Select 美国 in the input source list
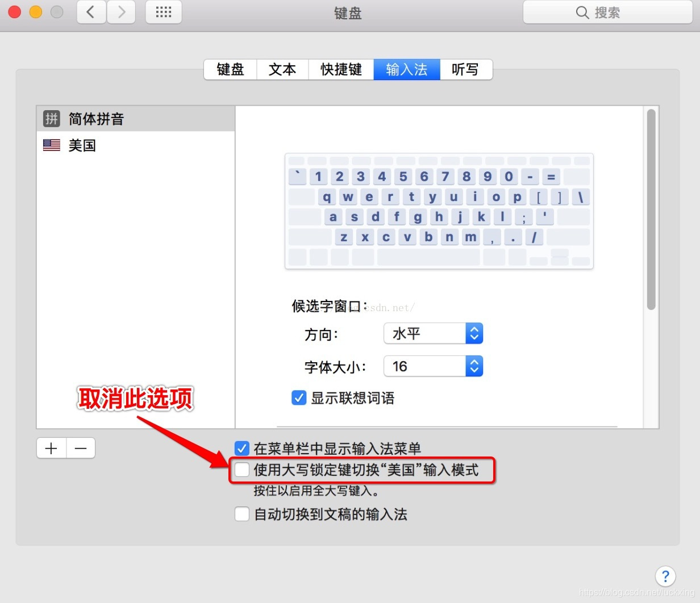Image resolution: width=700 pixels, height=603 pixels. (136, 145)
